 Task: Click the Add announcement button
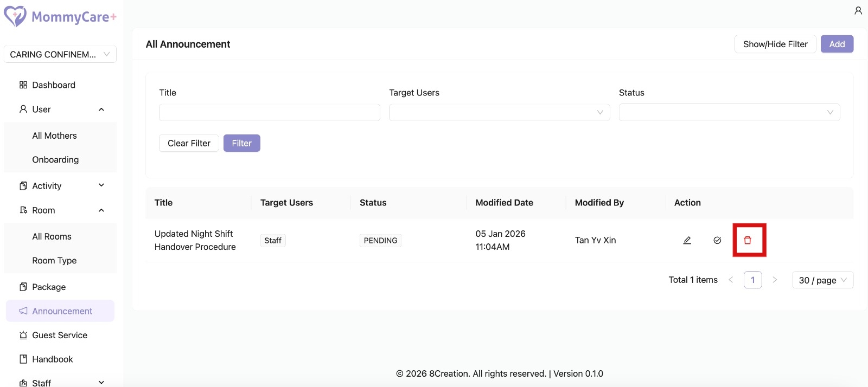pyautogui.click(x=837, y=44)
